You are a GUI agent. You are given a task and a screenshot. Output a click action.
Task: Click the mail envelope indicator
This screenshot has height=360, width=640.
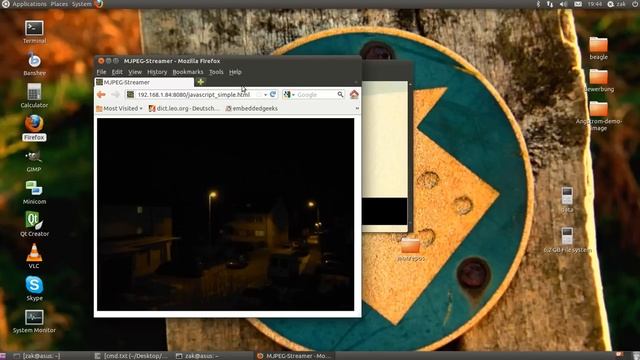click(578, 4)
